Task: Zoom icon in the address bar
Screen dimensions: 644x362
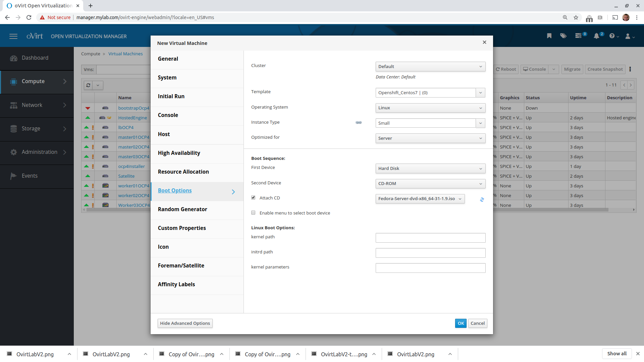Action: (565, 17)
